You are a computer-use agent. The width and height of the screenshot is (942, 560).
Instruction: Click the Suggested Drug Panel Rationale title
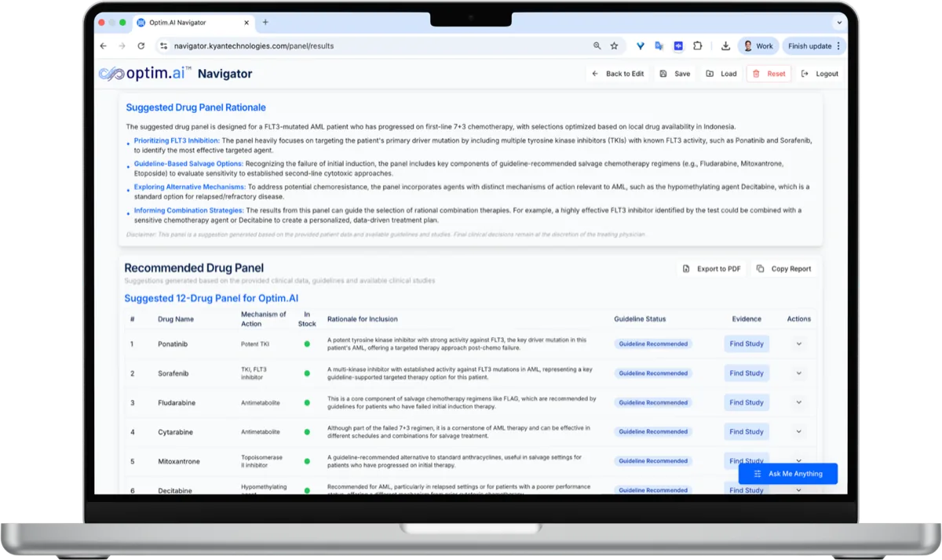(x=195, y=107)
